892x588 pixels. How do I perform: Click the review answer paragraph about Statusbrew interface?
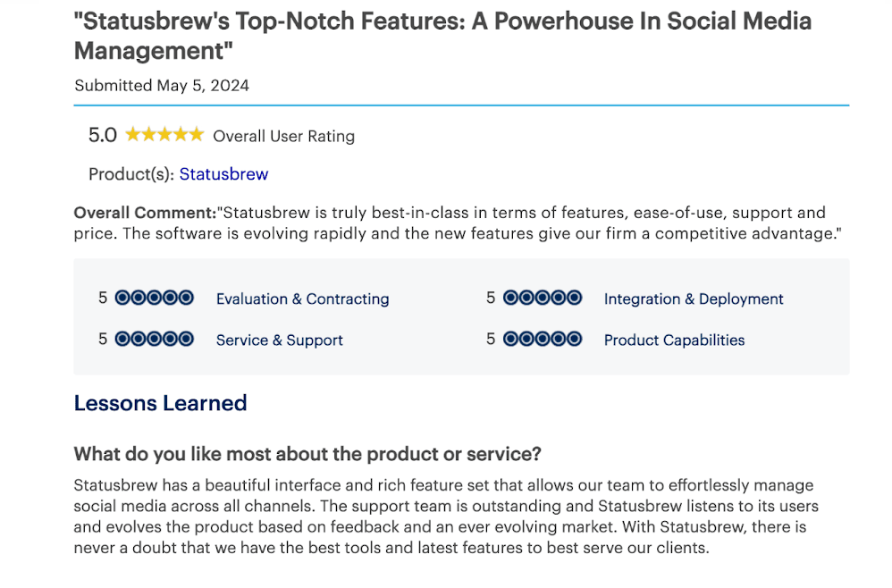pos(442,517)
